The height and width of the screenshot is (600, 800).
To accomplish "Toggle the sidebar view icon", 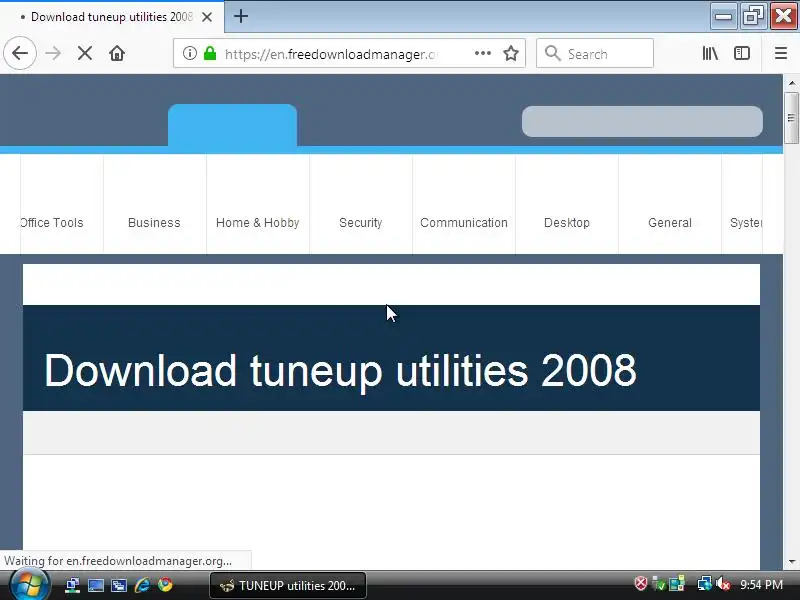I will 741,53.
